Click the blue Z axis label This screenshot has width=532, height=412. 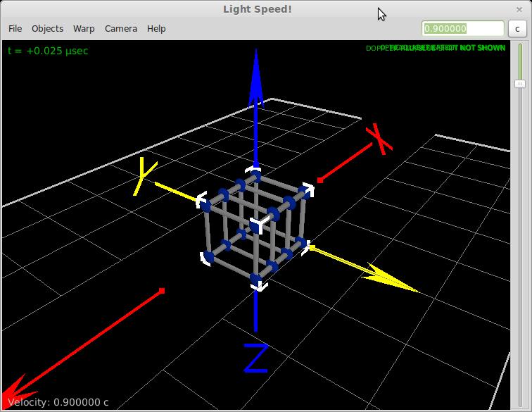pyautogui.click(x=255, y=358)
